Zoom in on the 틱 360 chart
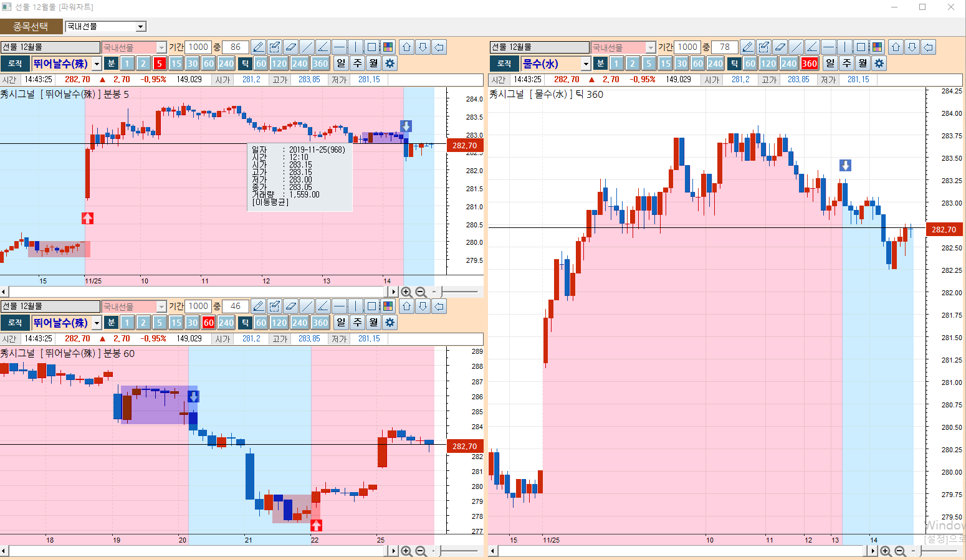Image resolution: width=966 pixels, height=560 pixels. point(886,551)
